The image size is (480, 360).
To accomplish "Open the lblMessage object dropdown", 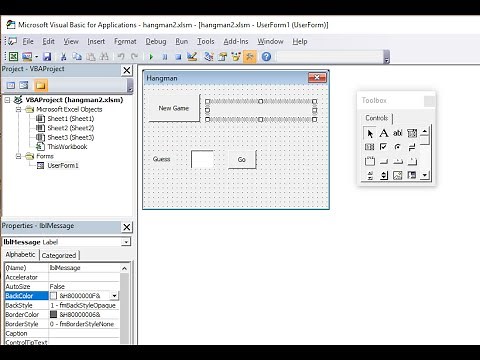I will (x=126, y=242).
